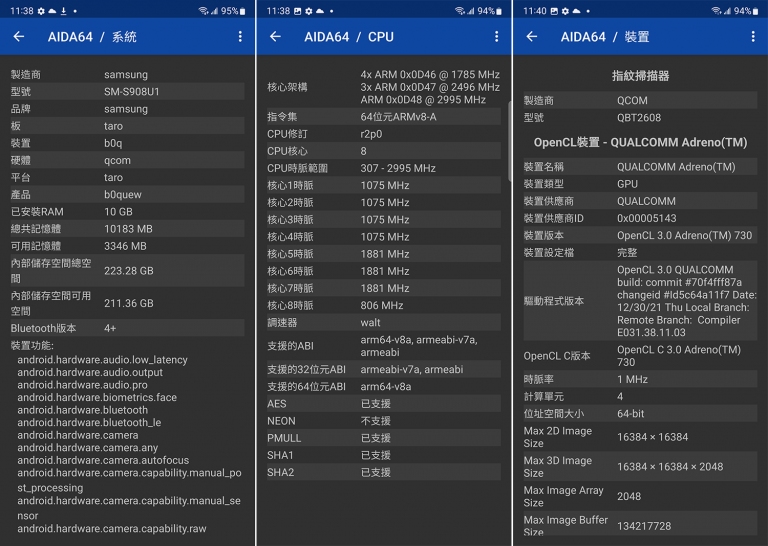This screenshot has height=546, width=768.
Task: Select 核心8時脈 806 MHz row
Action: click(x=384, y=305)
